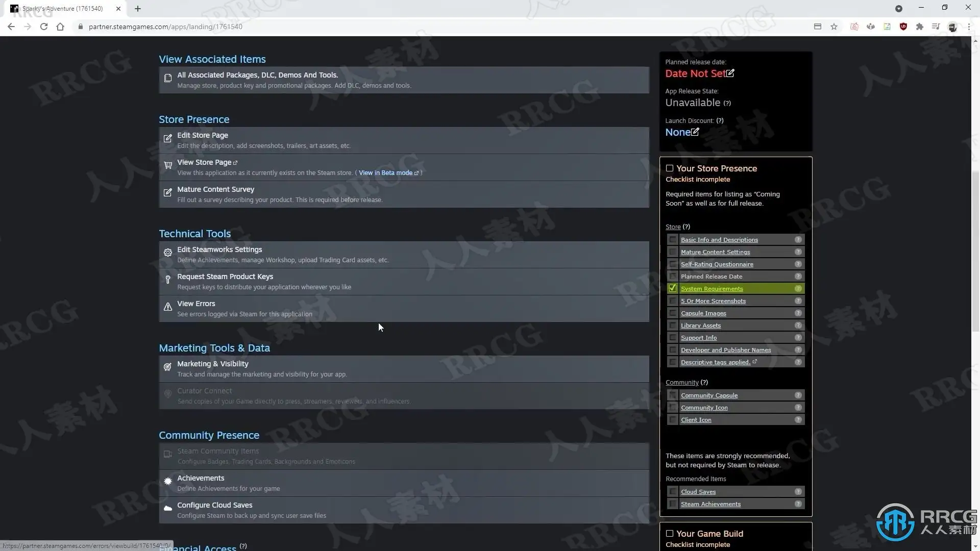Click the App Release State question mark
This screenshot has height=551, width=980.
727,104
